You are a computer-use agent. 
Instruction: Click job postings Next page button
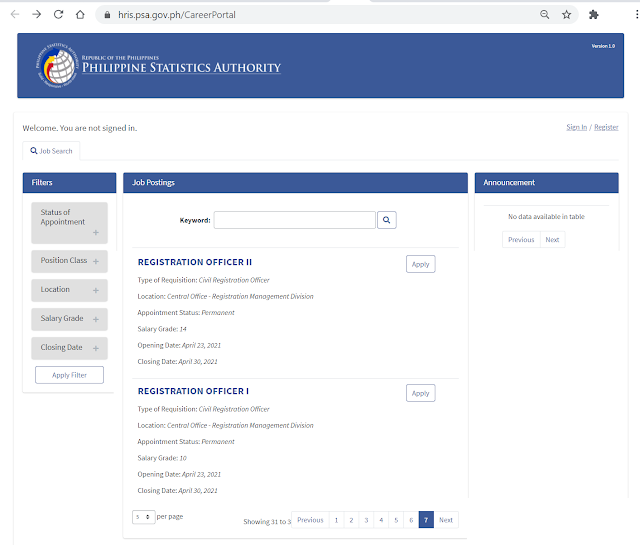(x=446, y=520)
